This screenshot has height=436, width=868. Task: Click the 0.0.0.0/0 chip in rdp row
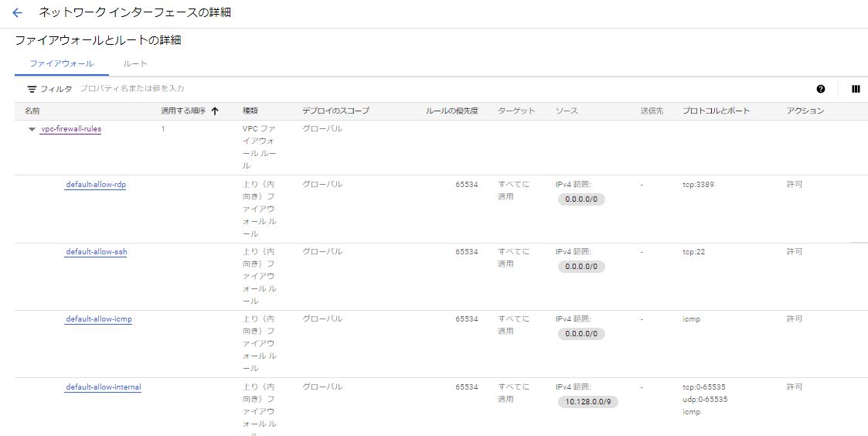pos(581,199)
